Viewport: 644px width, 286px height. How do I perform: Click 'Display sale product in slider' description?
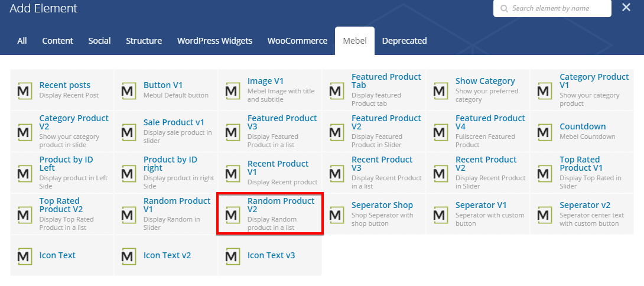coord(177,136)
